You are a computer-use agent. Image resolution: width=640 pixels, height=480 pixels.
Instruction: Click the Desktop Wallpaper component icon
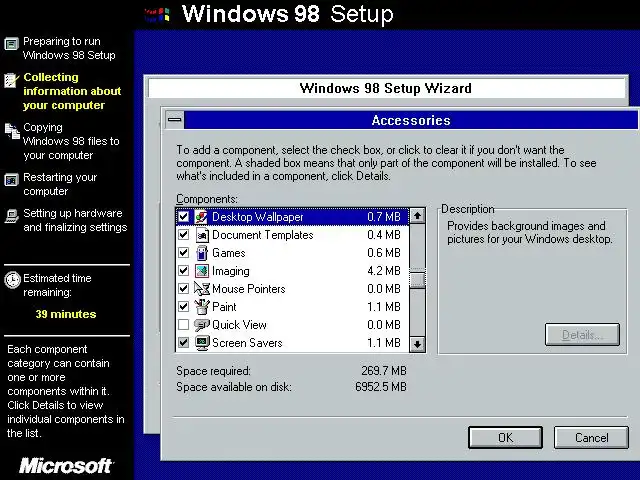(201, 217)
